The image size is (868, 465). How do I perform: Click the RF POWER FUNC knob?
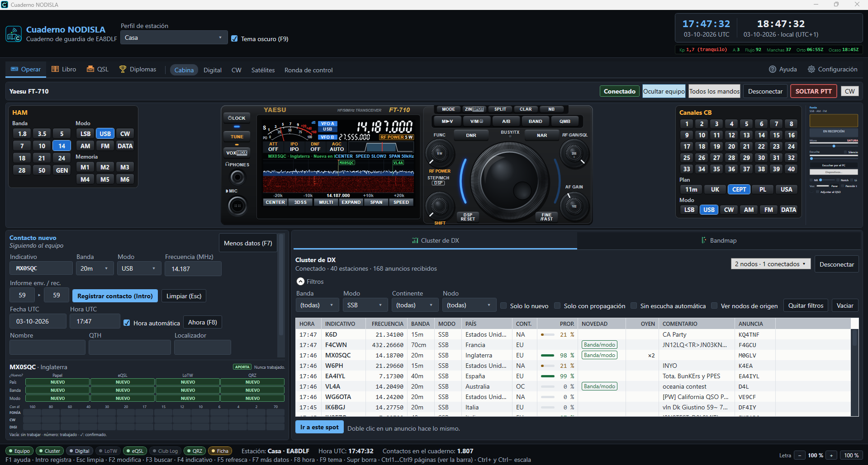(439, 153)
